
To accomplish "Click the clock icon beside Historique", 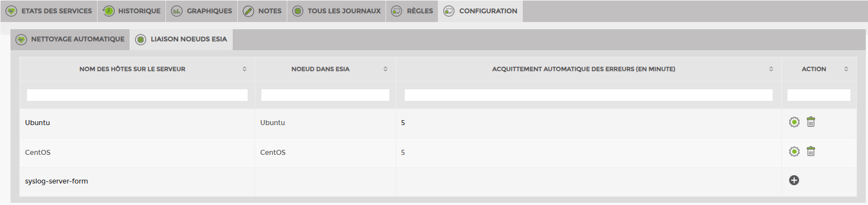I will [109, 11].
